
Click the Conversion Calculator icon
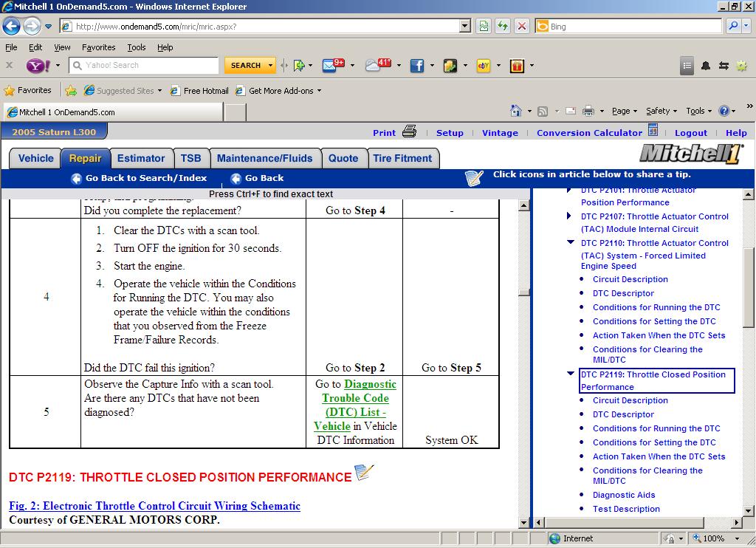[653, 130]
